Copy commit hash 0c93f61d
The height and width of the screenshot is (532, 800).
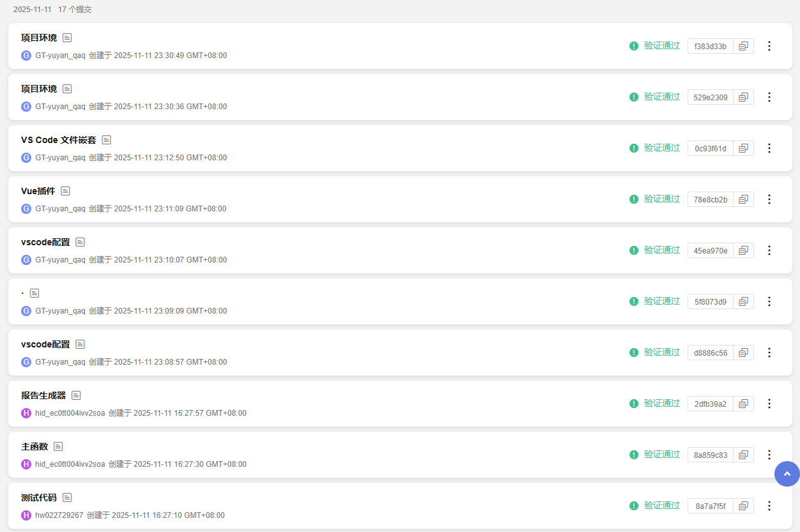[x=743, y=148]
